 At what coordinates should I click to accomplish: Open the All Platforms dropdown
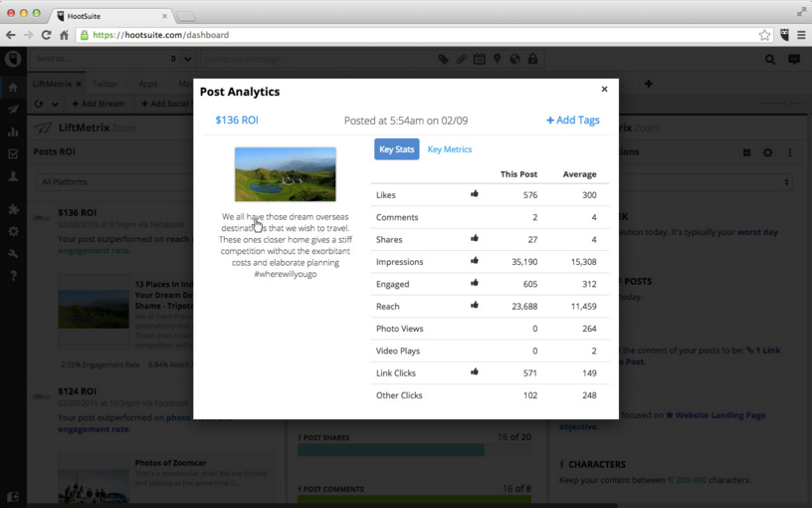[x=113, y=182]
